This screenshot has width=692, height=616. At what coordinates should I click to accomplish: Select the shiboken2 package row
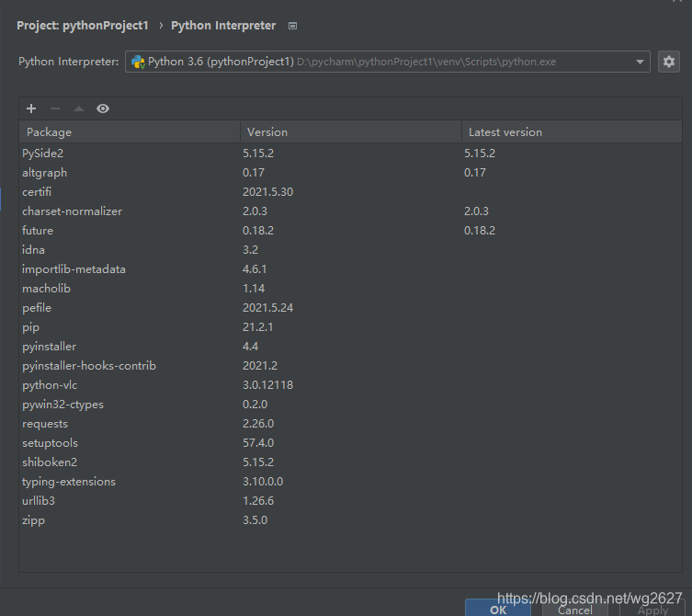[350, 462]
